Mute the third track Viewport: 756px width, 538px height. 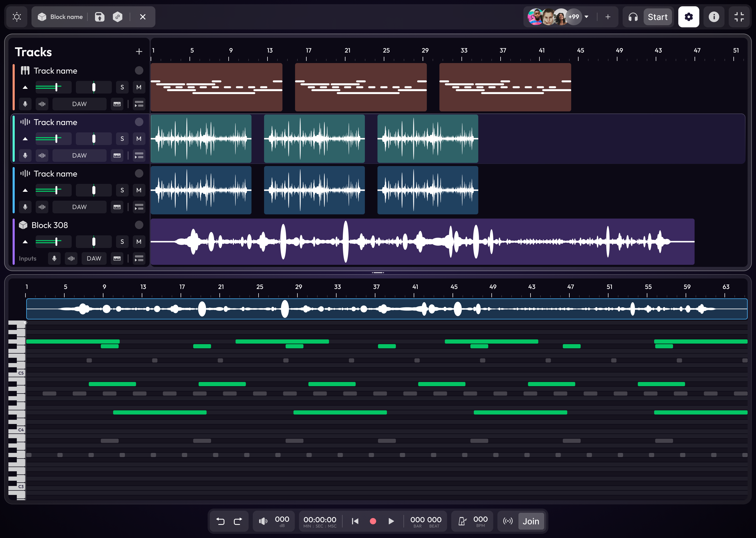139,190
